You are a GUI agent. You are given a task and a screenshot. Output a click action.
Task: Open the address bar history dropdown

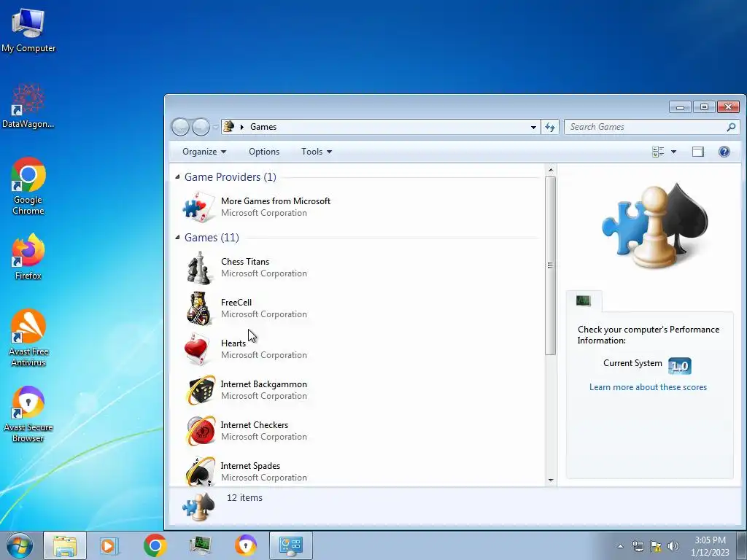533,127
